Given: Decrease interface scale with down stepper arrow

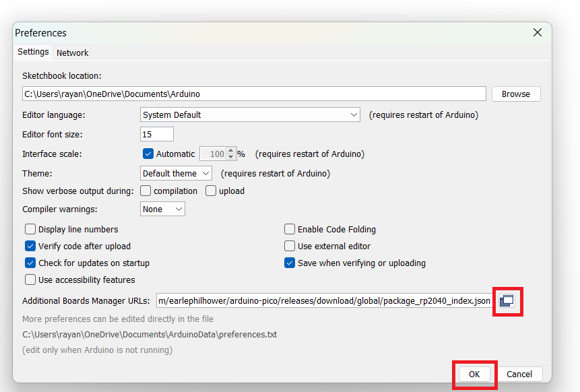Looking at the screenshot, I should (231, 157).
